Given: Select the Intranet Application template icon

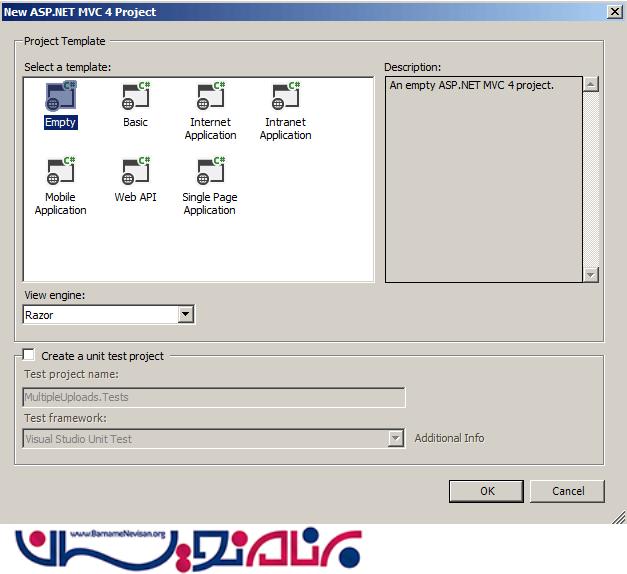Looking at the screenshot, I should (285, 97).
